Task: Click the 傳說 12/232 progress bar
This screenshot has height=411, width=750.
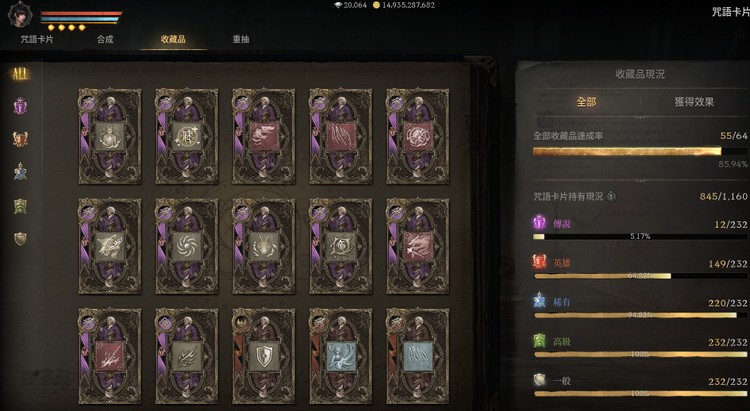Action: point(640,236)
